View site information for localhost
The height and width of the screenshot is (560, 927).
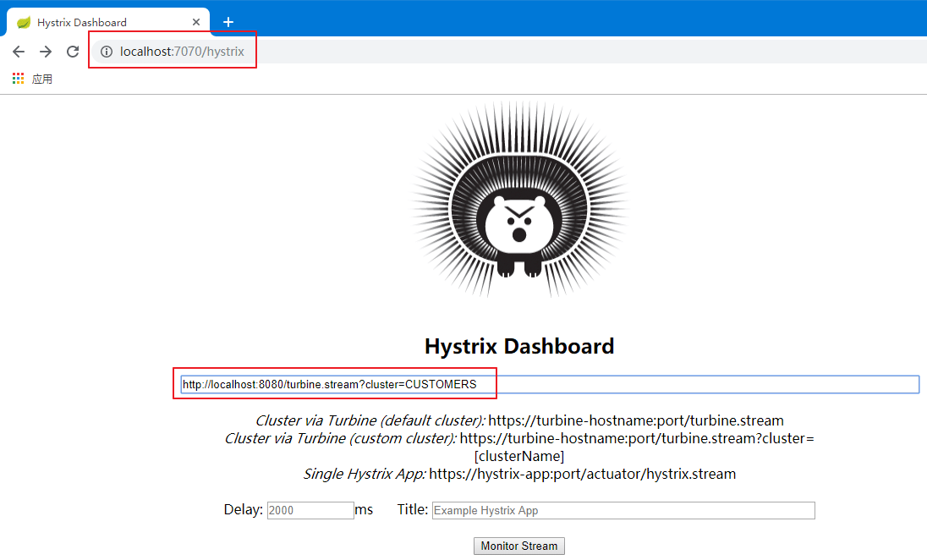[x=107, y=52]
